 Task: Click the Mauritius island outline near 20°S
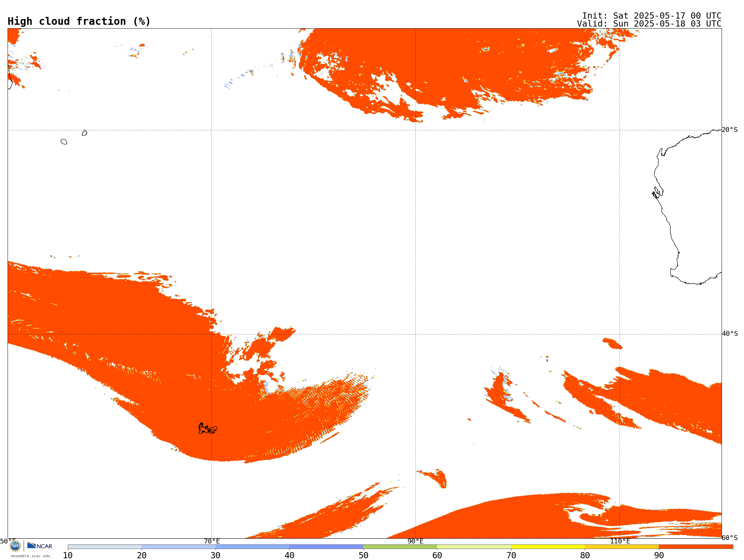85,133
